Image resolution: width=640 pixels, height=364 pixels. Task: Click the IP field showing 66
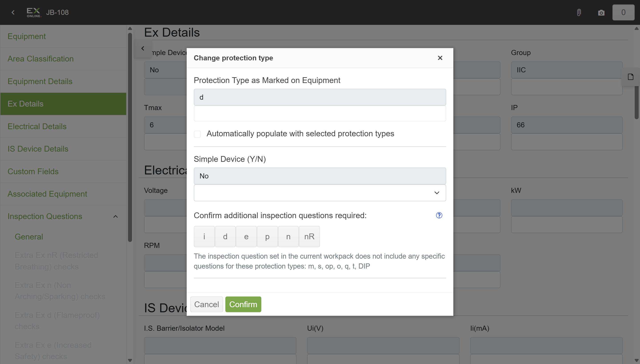[567, 125]
